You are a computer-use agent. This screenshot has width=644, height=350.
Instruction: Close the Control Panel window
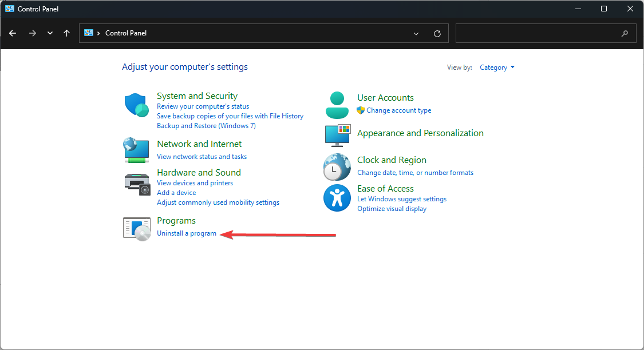tap(630, 9)
